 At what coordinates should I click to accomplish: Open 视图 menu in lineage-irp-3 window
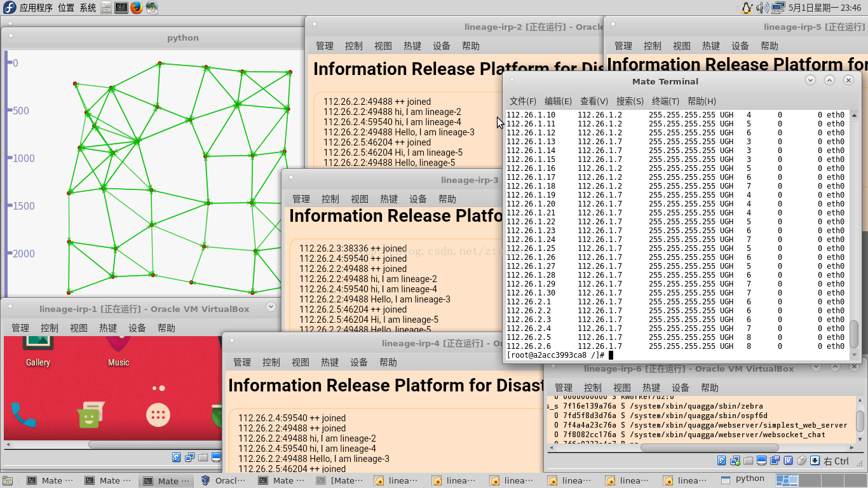pos(360,199)
